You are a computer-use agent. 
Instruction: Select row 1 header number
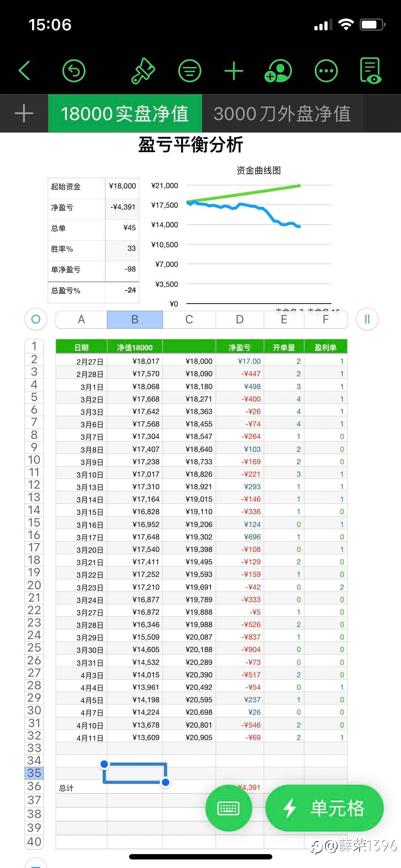(x=34, y=346)
